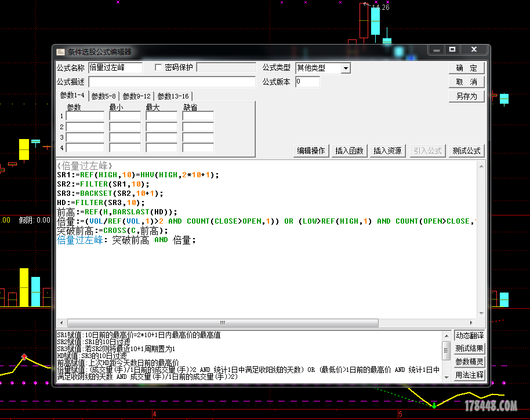Open the 公式类型 dropdown
Image resolution: width=530 pixels, height=420 pixels.
click(346, 68)
